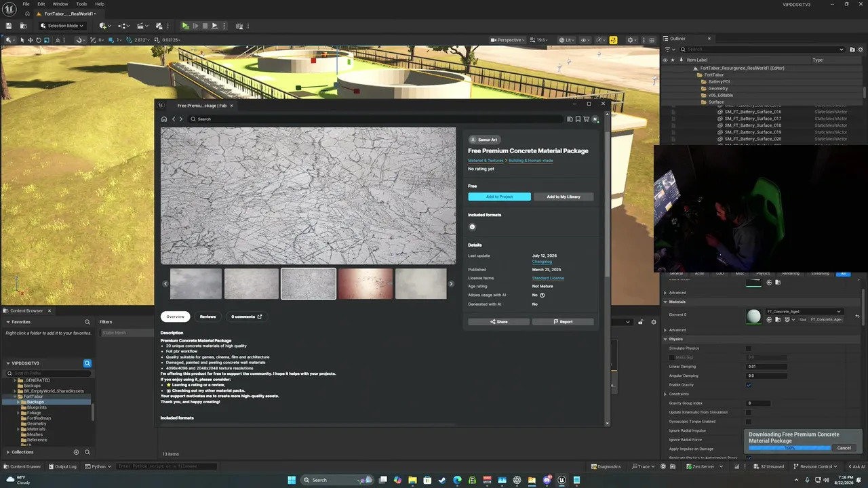Toggle the yellow realtime viewport button

point(613,40)
